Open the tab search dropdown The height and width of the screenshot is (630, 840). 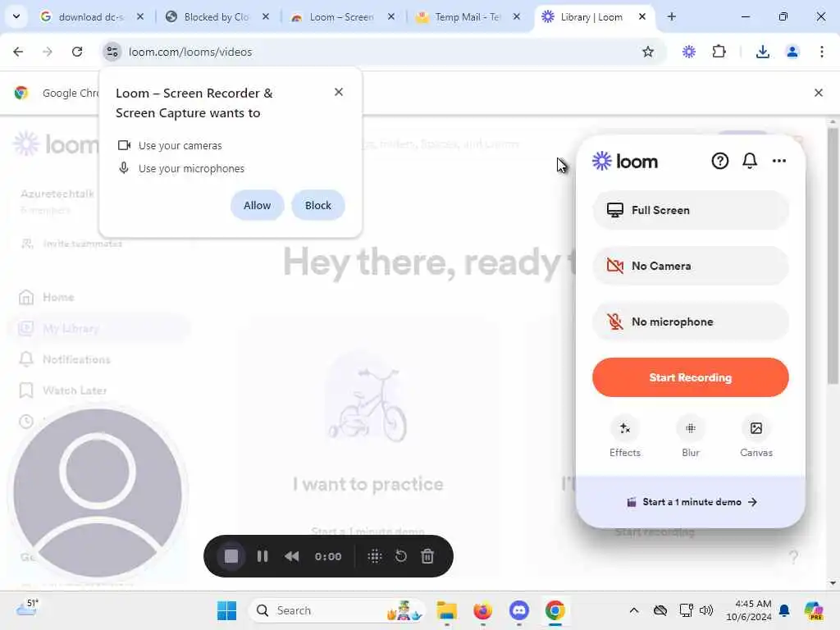(x=16, y=16)
